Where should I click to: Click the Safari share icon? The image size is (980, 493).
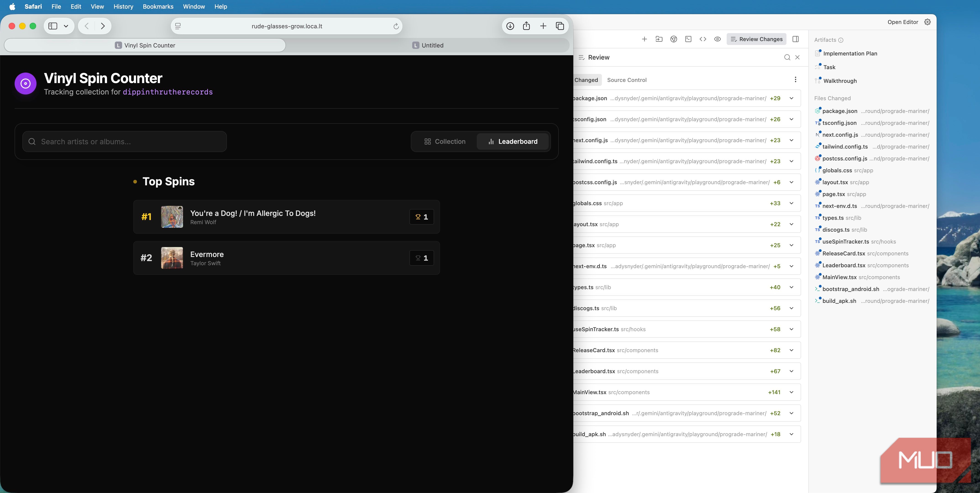tap(526, 26)
